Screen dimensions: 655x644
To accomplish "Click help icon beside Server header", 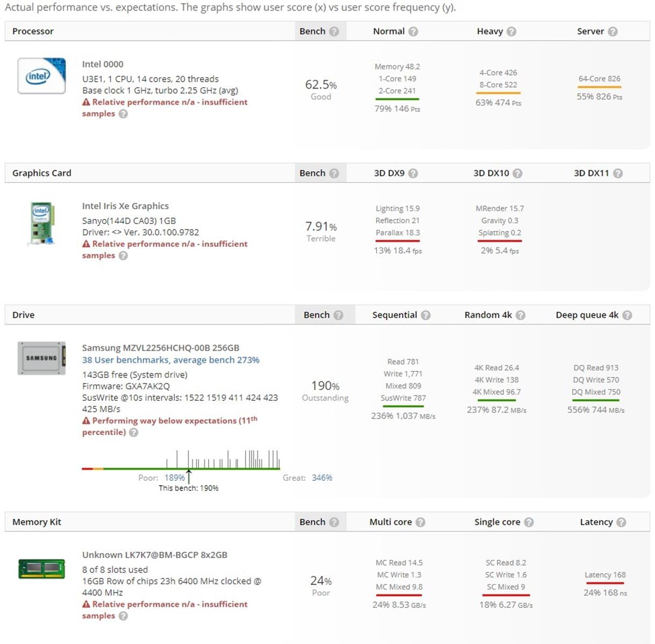I will click(x=613, y=32).
